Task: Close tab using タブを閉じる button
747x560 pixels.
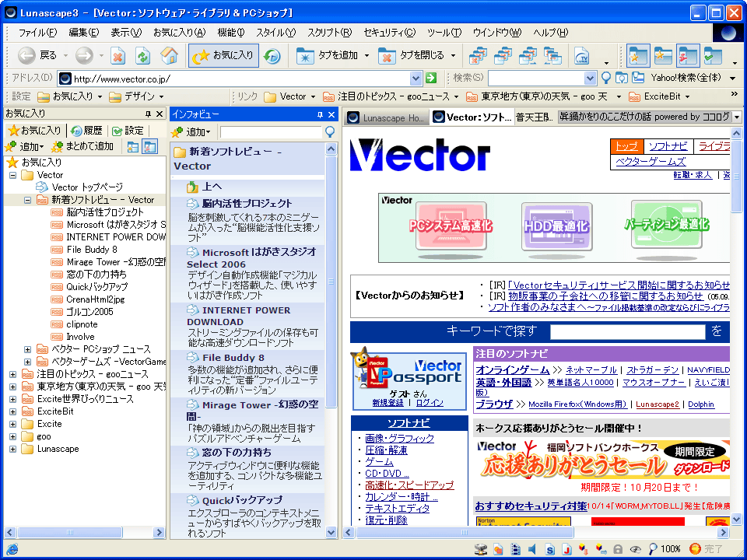Action: click(x=411, y=56)
